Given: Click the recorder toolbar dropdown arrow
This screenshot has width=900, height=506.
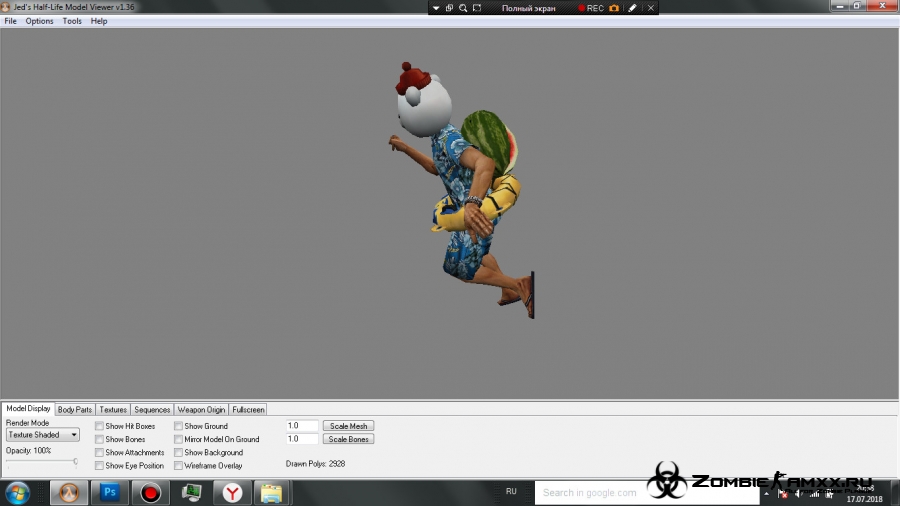Looking at the screenshot, I should pos(436,8).
